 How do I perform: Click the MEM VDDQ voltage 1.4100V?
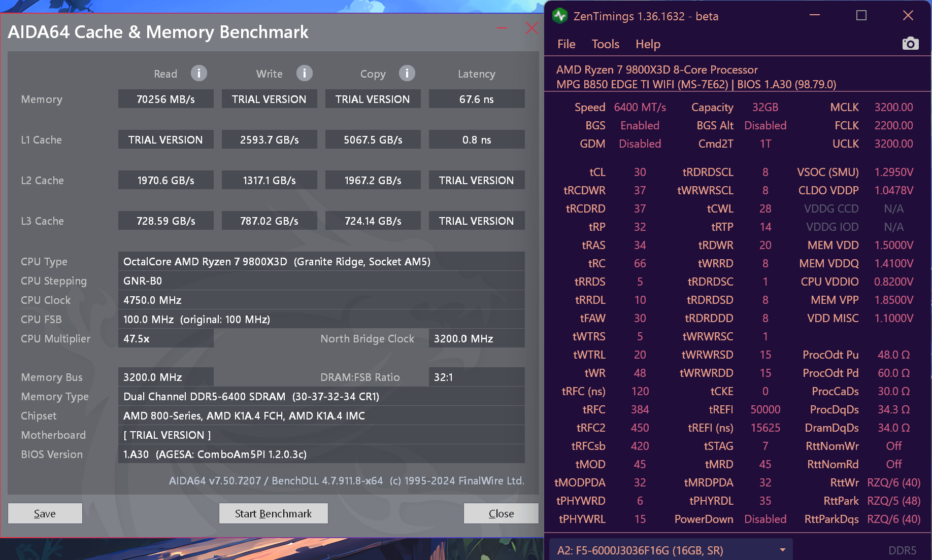pos(893,263)
